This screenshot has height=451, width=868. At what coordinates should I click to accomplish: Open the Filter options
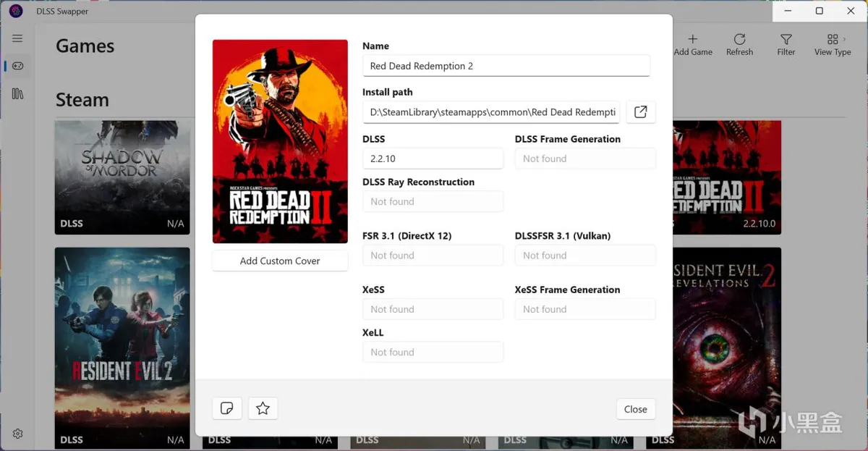coord(786,44)
